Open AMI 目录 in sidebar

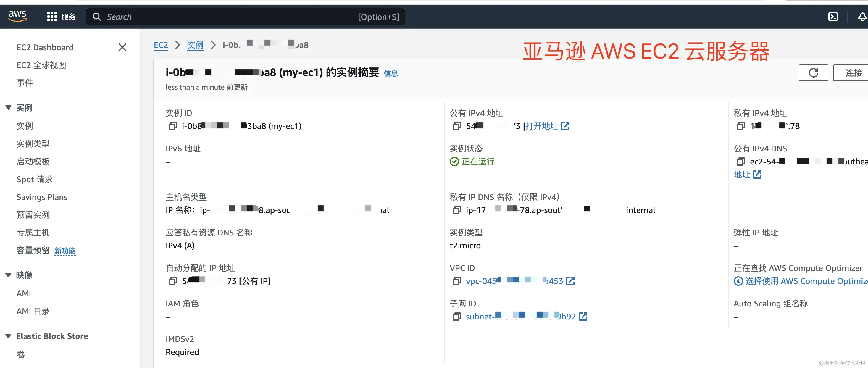tap(33, 311)
